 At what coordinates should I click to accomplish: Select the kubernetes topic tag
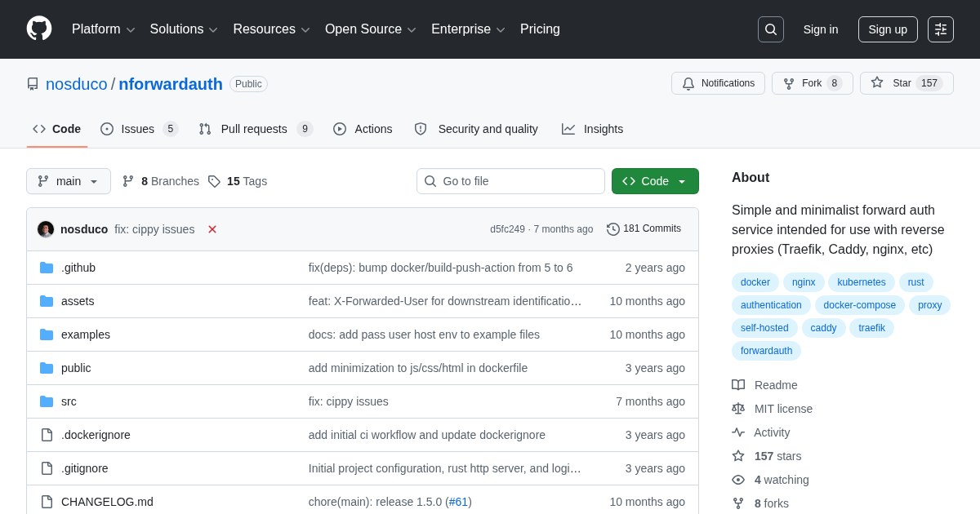point(862,282)
